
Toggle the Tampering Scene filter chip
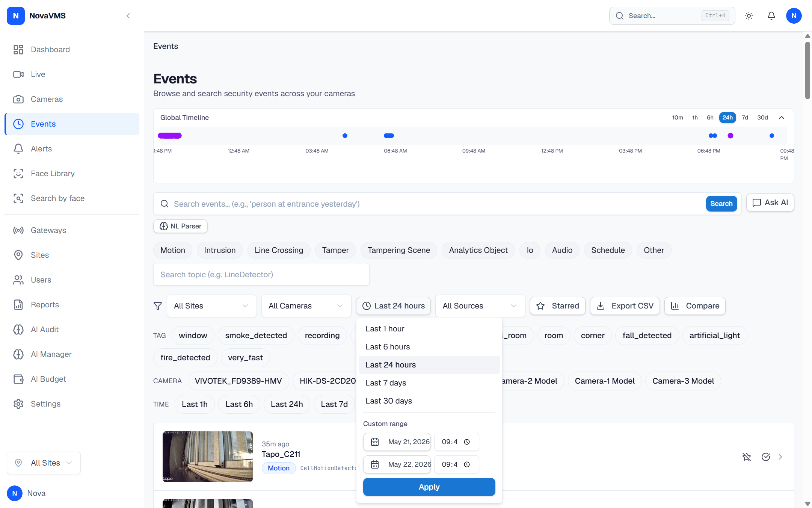click(399, 250)
